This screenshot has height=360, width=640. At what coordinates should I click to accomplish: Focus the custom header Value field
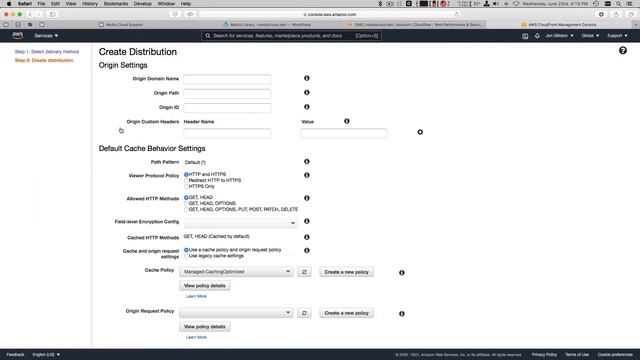(344, 133)
